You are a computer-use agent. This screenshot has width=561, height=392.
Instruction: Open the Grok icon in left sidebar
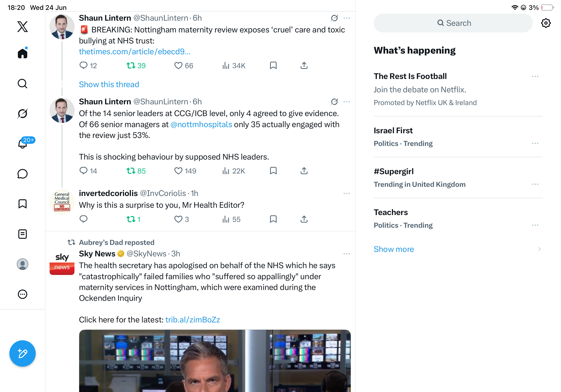(x=23, y=114)
